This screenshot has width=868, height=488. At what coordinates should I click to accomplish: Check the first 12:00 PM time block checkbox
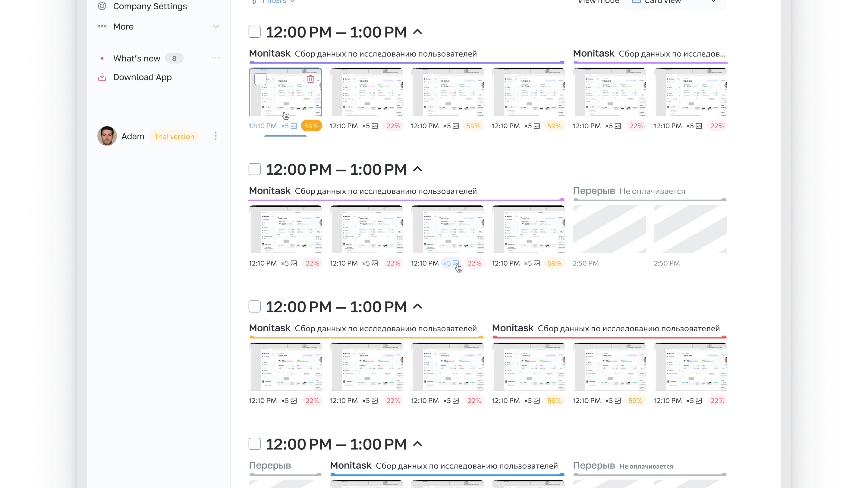[254, 32]
